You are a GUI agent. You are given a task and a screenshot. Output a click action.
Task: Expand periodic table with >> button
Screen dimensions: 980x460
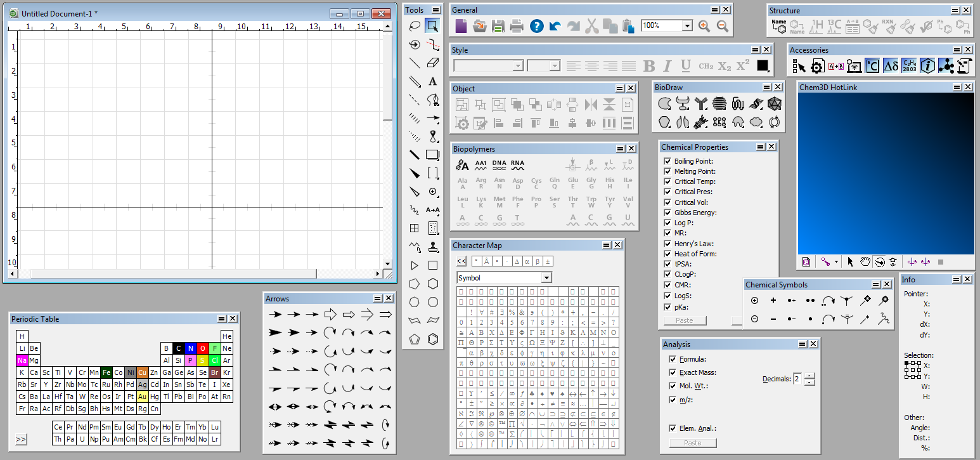(21, 439)
